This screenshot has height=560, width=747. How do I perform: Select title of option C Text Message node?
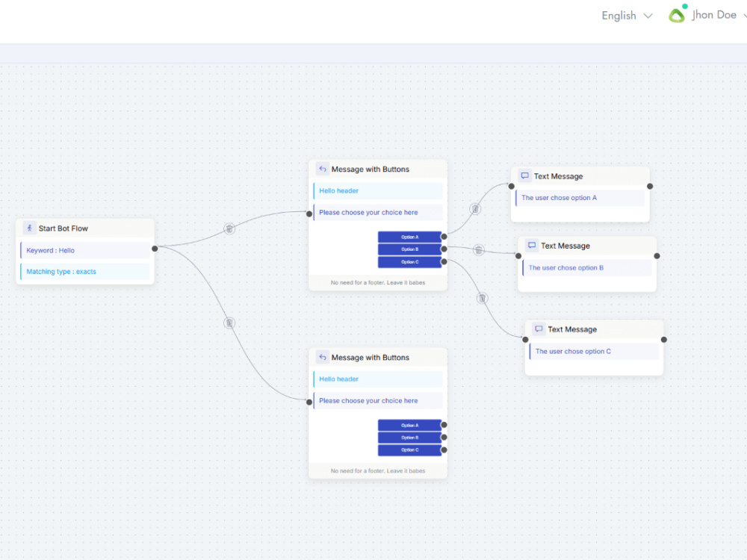pyautogui.click(x=572, y=329)
